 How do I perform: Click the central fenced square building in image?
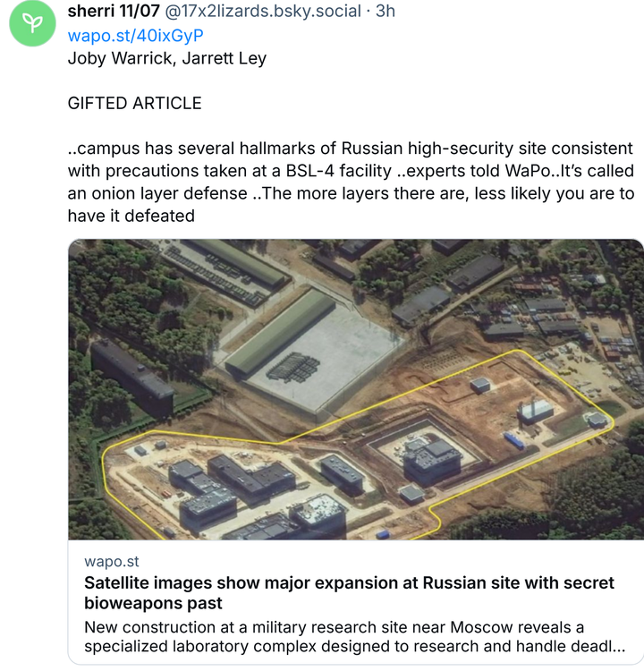[x=430, y=458]
